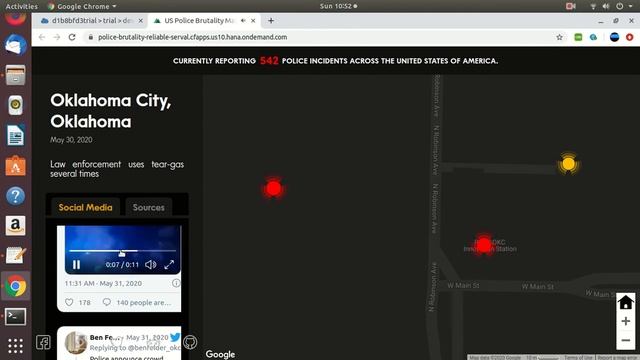This screenshot has width=640, height=360.
Task: Reset map with the home button
Action: (625, 303)
